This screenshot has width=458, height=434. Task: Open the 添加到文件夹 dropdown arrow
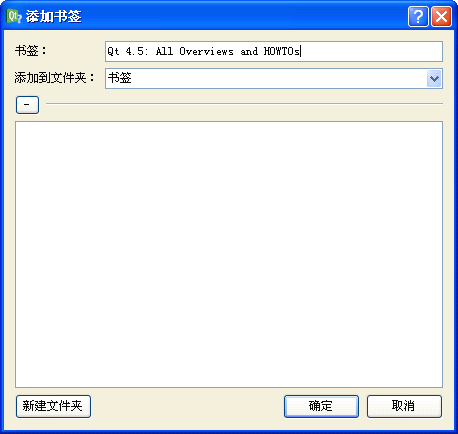click(434, 79)
